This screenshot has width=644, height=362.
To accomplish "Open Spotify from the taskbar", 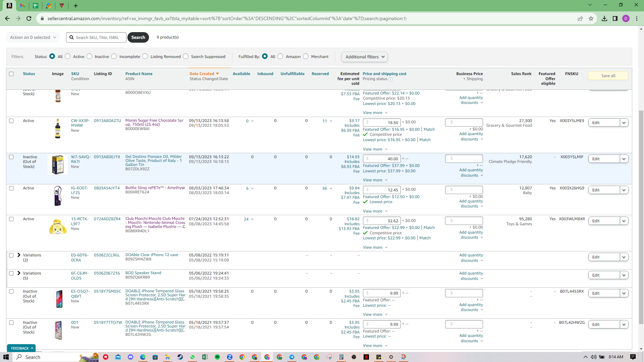I will click(217, 357).
